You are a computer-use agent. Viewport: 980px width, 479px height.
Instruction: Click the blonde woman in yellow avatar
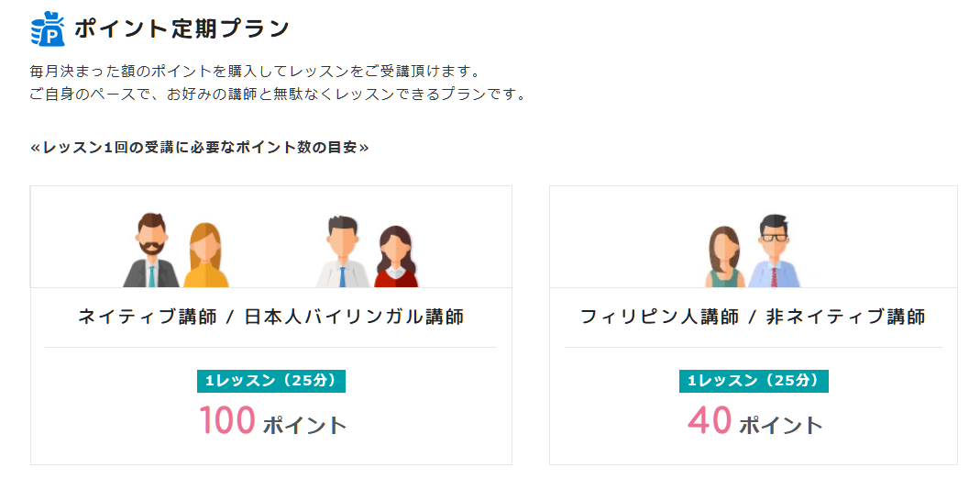[x=206, y=255]
